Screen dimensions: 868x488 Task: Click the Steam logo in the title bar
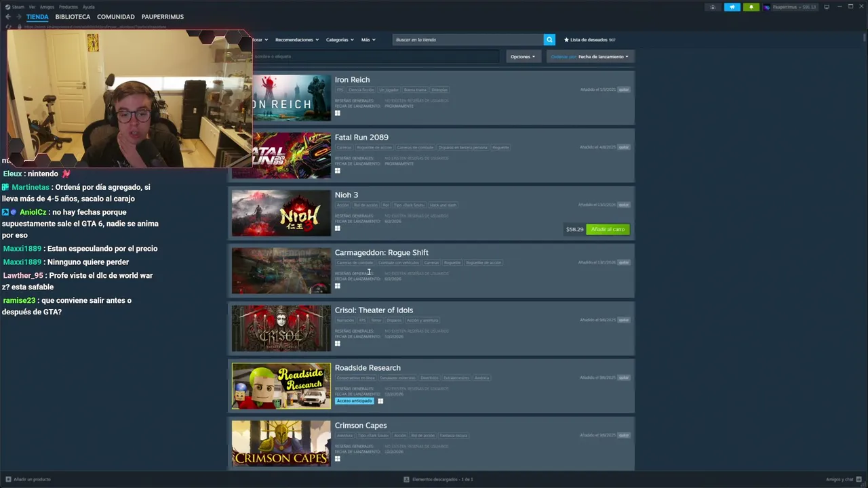point(7,7)
